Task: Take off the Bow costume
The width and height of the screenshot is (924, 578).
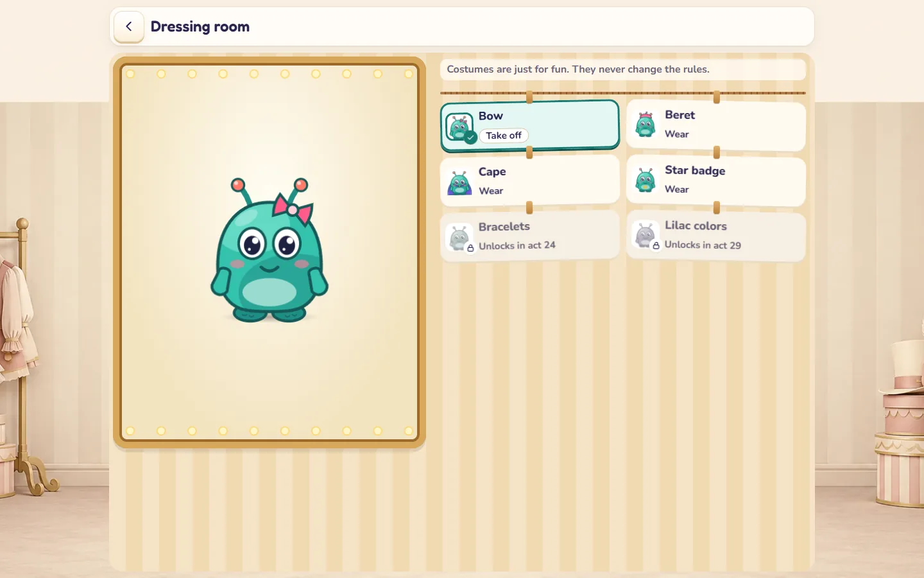Action: click(x=504, y=136)
